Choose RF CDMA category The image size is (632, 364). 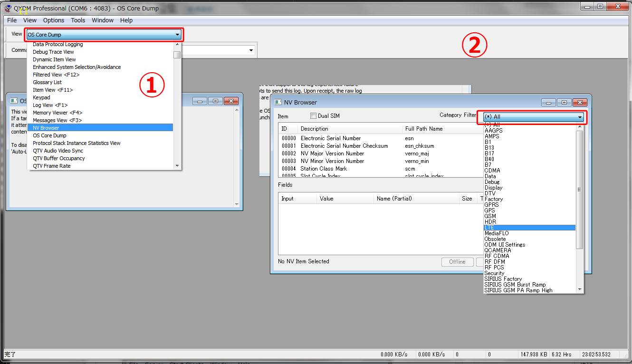click(497, 256)
